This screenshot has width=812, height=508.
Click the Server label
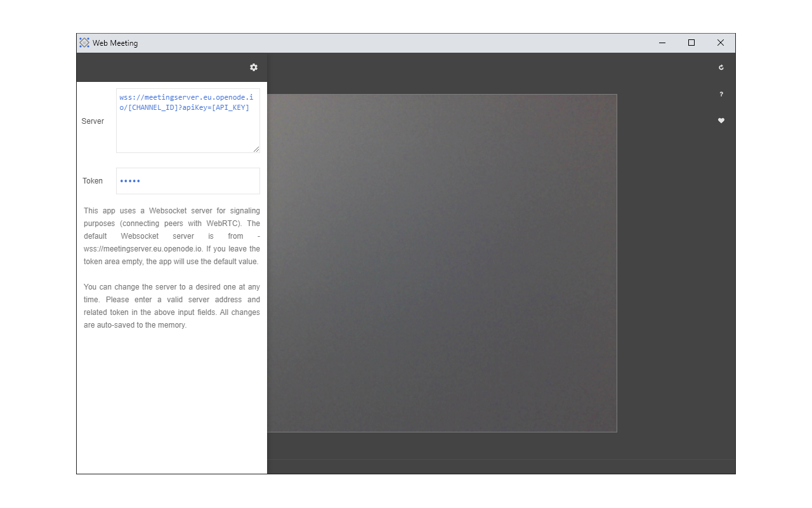click(x=93, y=121)
